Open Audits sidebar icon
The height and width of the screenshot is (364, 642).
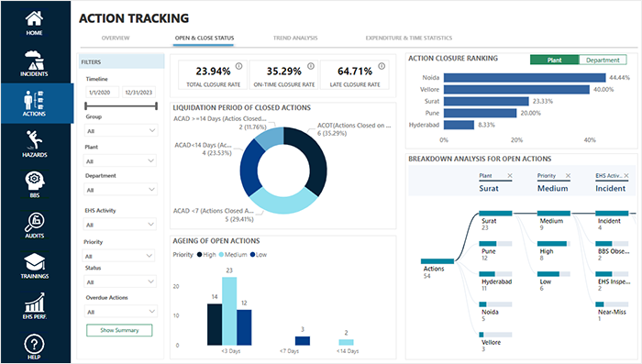tap(35, 226)
